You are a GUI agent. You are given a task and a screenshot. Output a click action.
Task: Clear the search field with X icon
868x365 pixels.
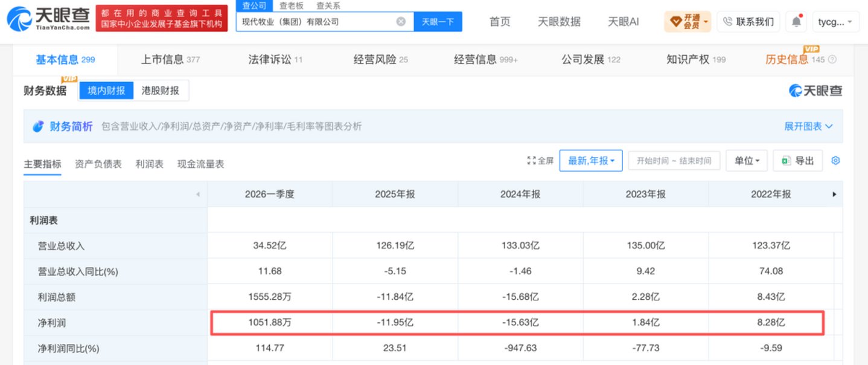point(401,22)
